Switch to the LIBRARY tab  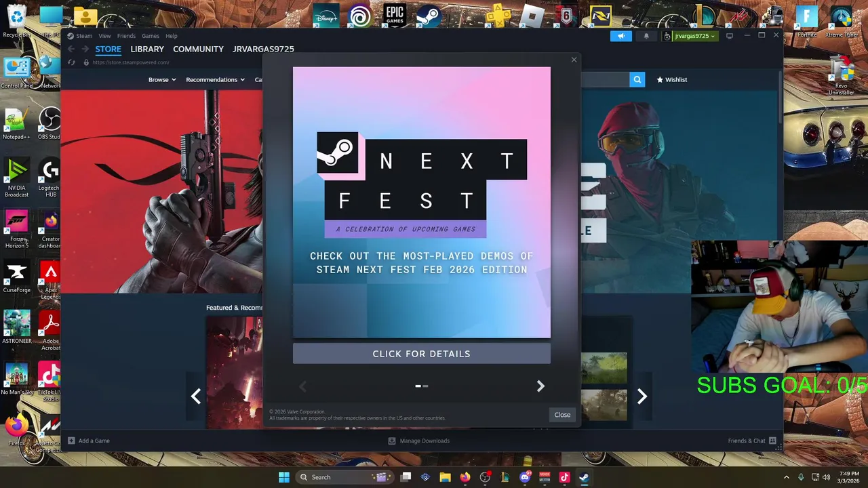click(x=147, y=49)
